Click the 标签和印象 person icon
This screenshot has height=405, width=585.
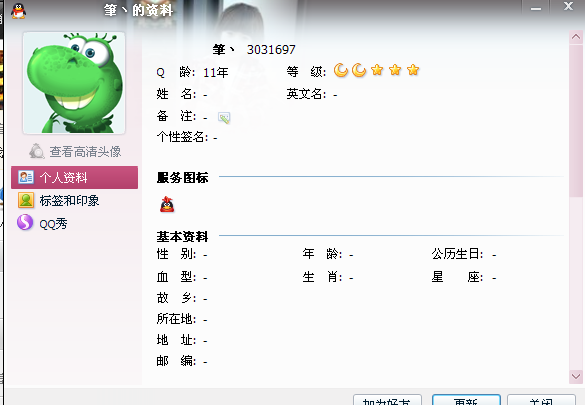[x=26, y=200]
